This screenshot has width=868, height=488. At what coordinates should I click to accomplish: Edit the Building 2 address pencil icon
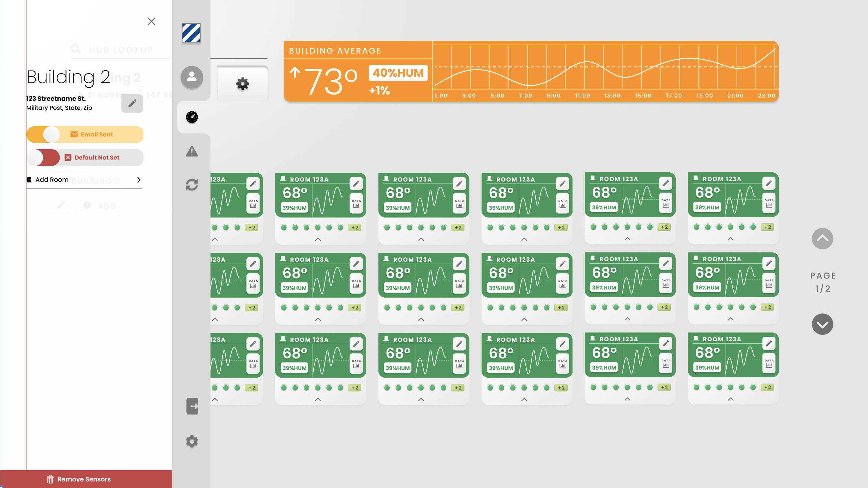[132, 103]
